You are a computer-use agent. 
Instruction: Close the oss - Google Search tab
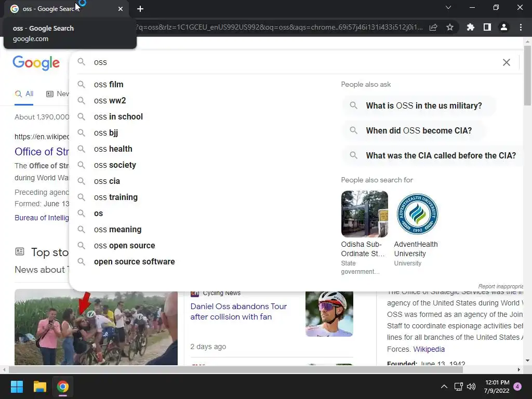tap(121, 9)
